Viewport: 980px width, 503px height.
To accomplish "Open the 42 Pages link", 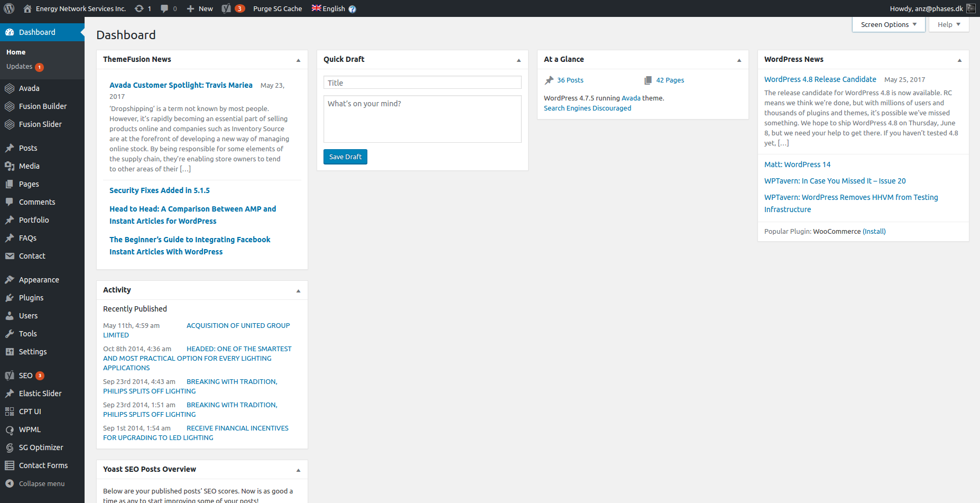I will tap(670, 80).
